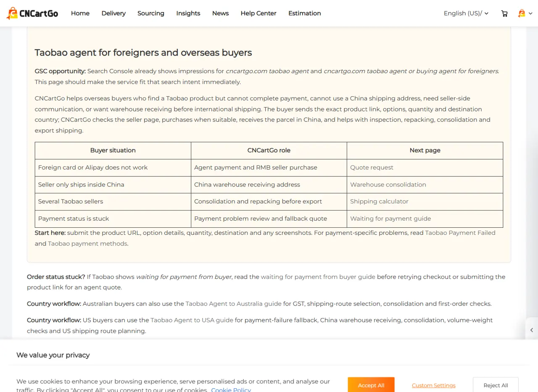The image size is (538, 392).
Task: Select cell 'Seller only ships inside China'
Action: pyautogui.click(x=113, y=185)
